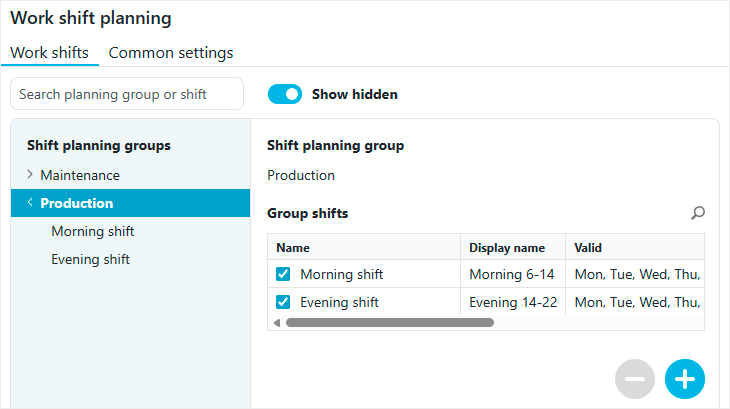The width and height of the screenshot is (730, 409).
Task: Toggle the Show hidden switch
Action: pos(285,94)
